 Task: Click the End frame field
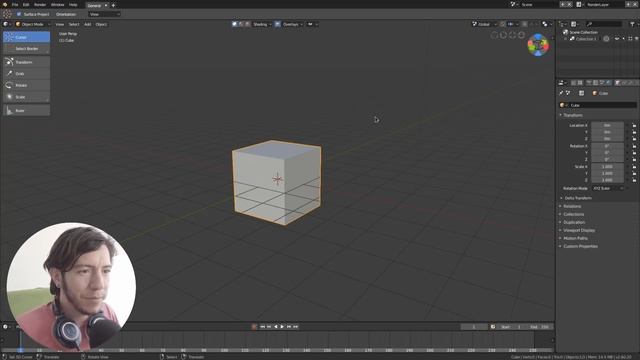(x=540, y=327)
